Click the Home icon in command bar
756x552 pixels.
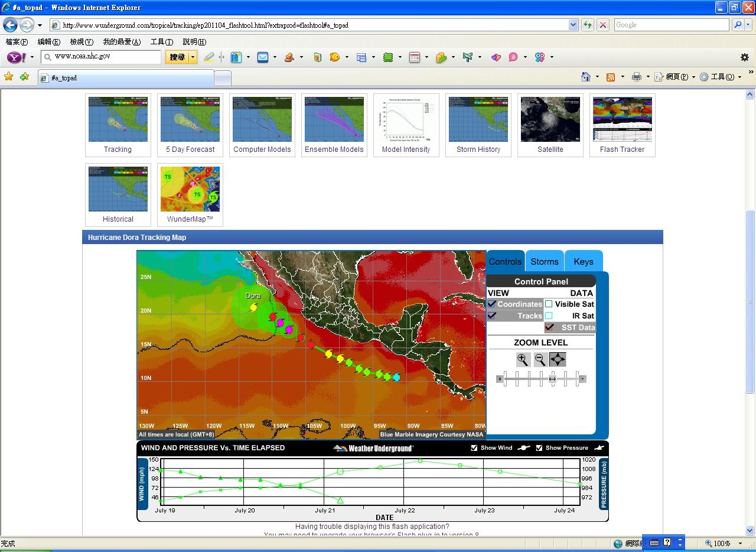coord(586,77)
